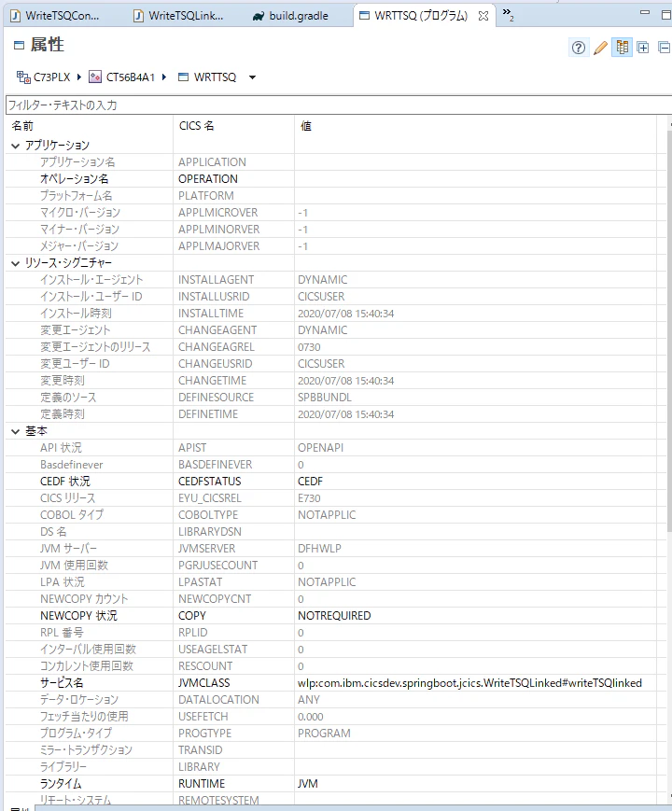Screen dimensions: 672x811
Task: Click the CT56B4A1 breadcrumb link
Action: click(131, 77)
